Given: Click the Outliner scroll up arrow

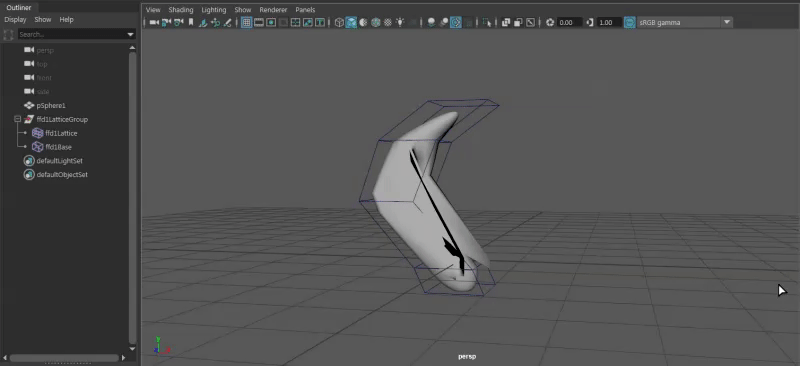Looking at the screenshot, I should [x=133, y=47].
